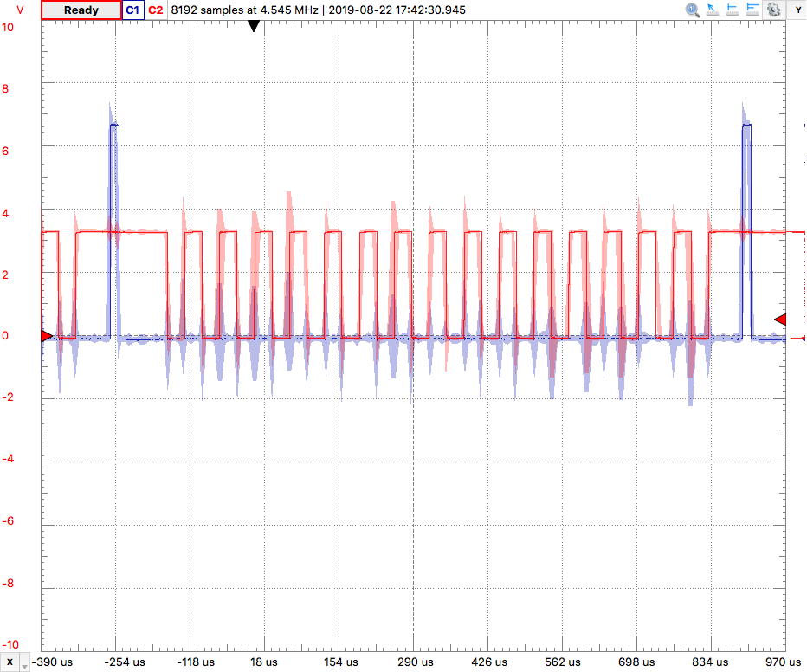Select the multiple rulers measurement icon

pyautogui.click(x=752, y=10)
